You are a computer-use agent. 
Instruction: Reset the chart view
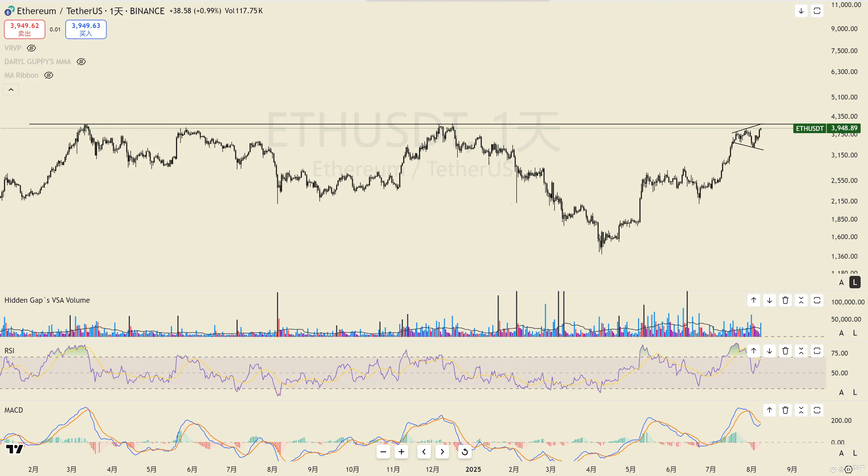465,452
